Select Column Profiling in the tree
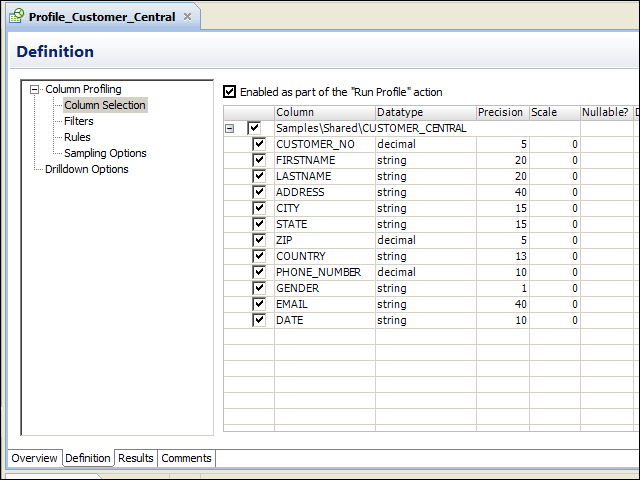This screenshot has height=480, width=640. [x=83, y=89]
